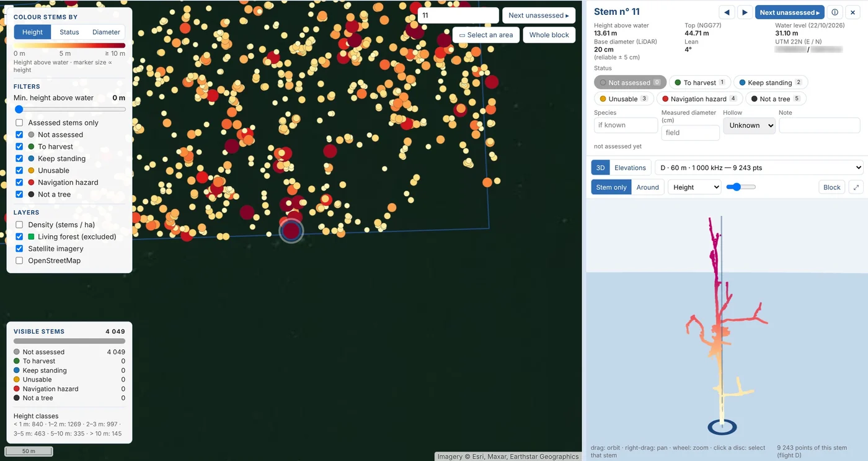Mark stem as Keep standing
This screenshot has width=868, height=461.
(771, 83)
